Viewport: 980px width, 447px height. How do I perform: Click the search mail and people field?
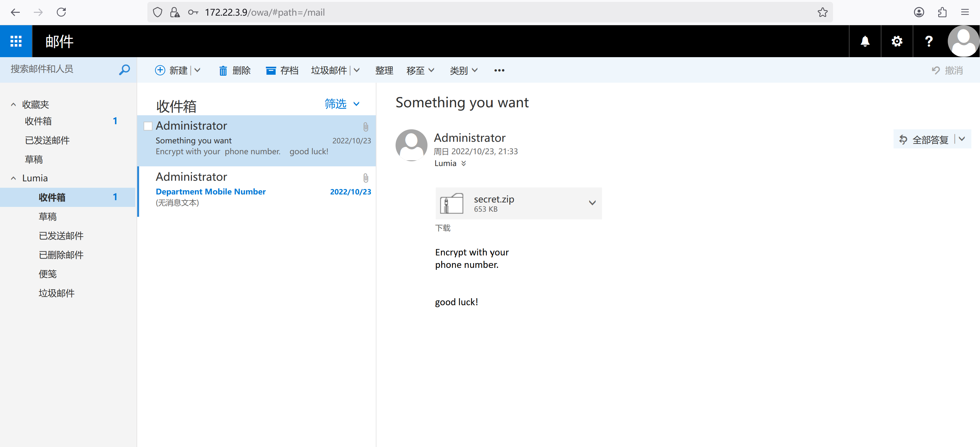(61, 69)
